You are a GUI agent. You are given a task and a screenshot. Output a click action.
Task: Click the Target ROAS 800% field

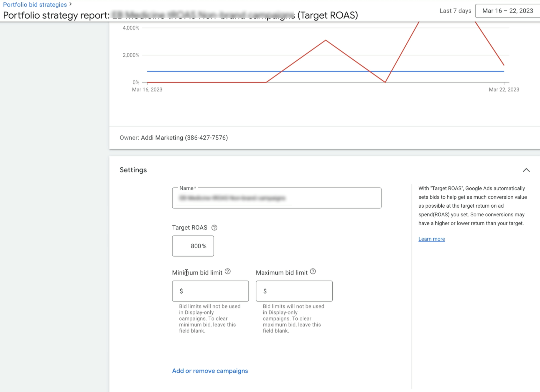click(x=193, y=246)
